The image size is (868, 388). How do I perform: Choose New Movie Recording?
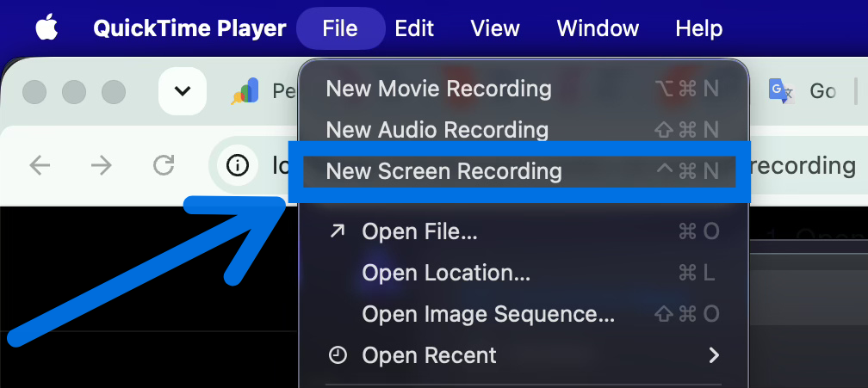tap(524, 89)
